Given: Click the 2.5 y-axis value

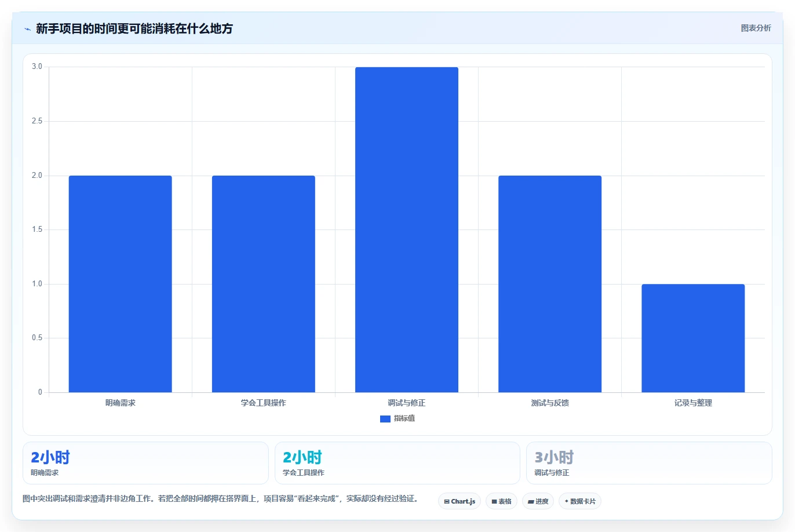Looking at the screenshot, I should 37,121.
